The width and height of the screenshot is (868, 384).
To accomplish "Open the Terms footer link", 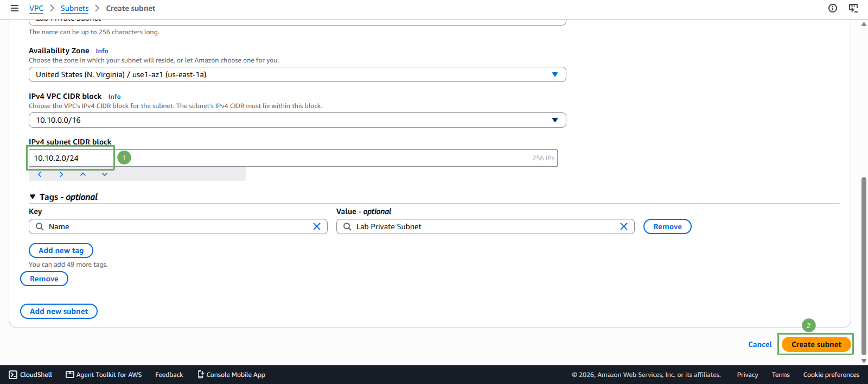I will 781,375.
